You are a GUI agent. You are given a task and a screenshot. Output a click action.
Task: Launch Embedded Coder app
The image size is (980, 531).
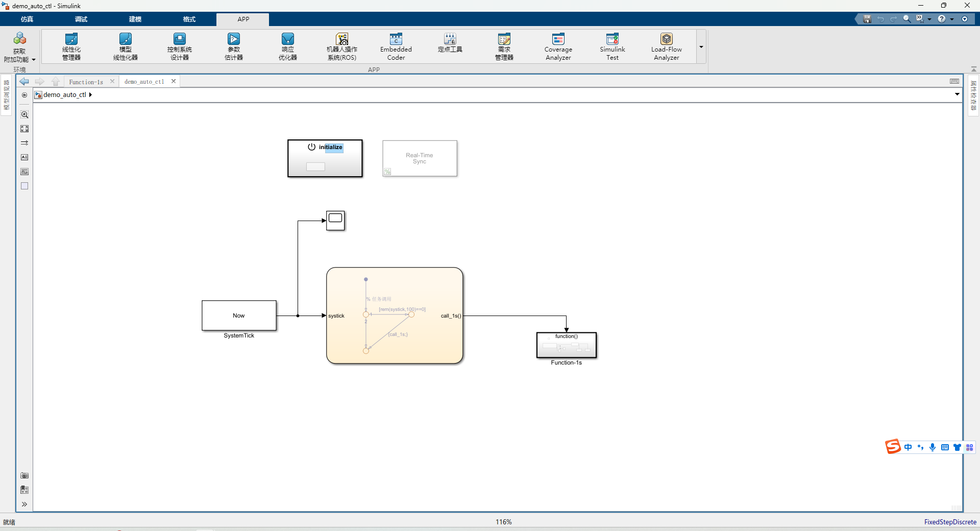coord(396,46)
